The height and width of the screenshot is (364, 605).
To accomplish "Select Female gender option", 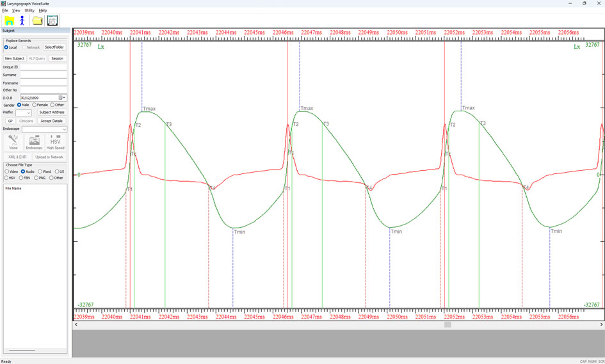I will 35,105.
